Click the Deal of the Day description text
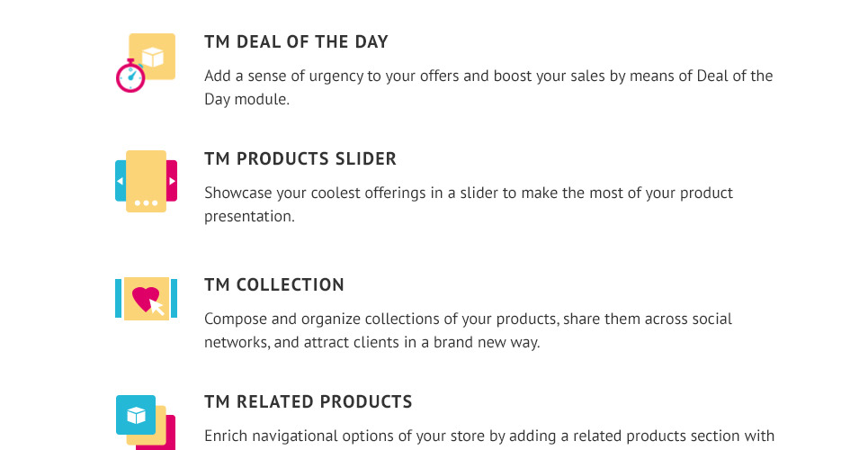The image size is (868, 450). point(488,87)
